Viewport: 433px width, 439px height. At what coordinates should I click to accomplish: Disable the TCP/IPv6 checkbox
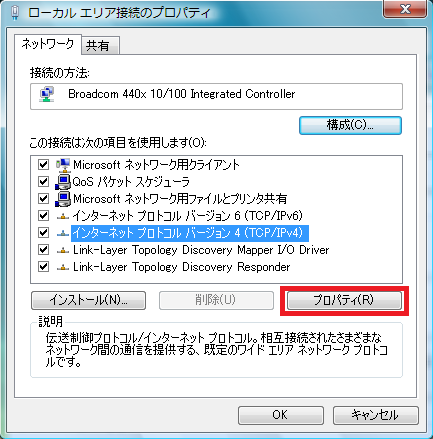[x=43, y=216]
